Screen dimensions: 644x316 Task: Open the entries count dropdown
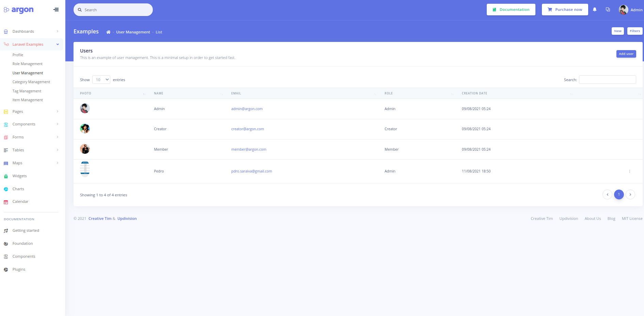[101, 80]
